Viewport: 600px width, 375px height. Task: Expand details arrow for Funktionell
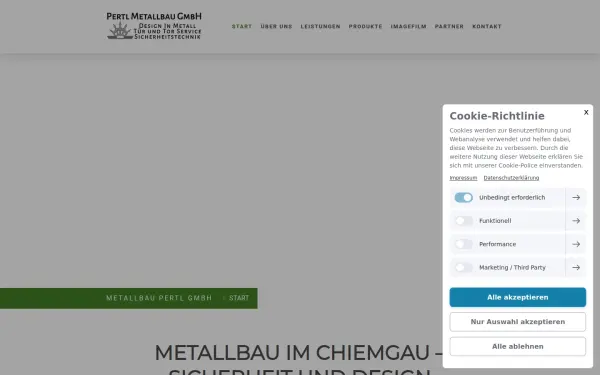point(576,221)
